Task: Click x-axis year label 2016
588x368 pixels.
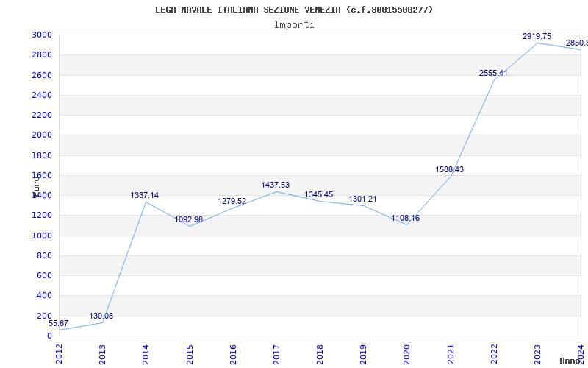Action: 233,355
